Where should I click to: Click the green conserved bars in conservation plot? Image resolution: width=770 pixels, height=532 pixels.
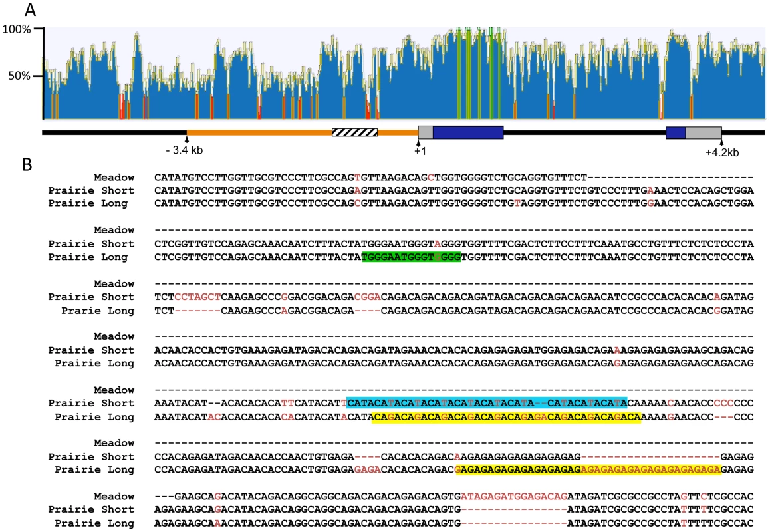coord(479,74)
